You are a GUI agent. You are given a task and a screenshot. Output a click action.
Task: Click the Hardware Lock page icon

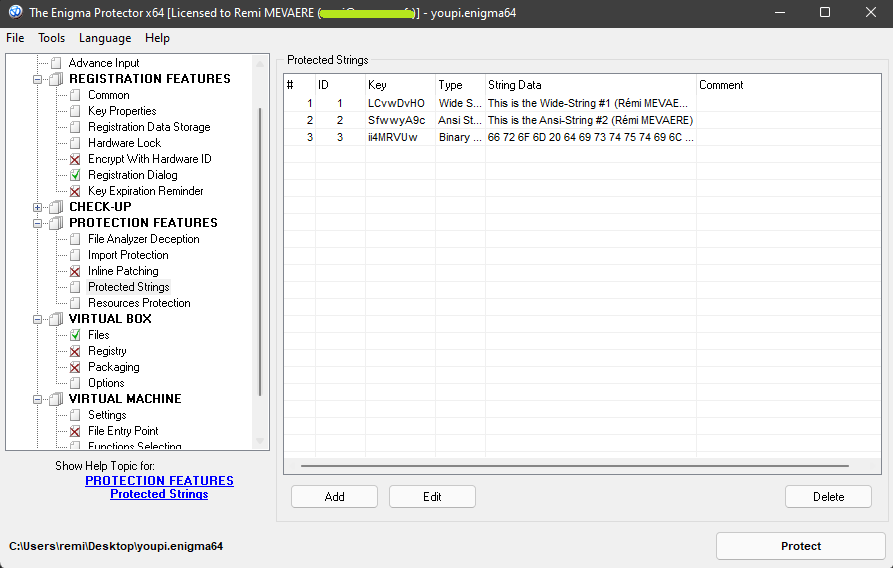(x=75, y=143)
